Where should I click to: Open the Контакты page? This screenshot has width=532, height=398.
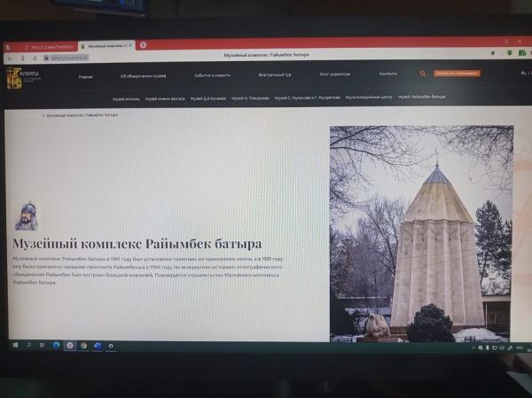click(x=388, y=74)
